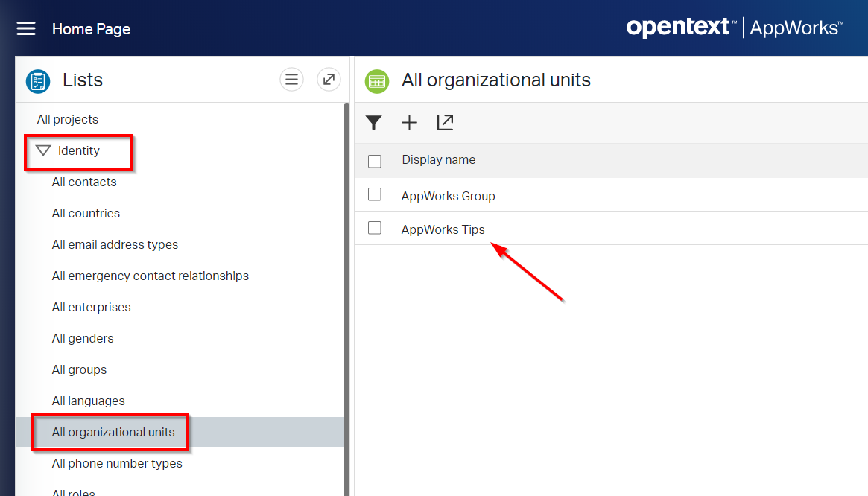Open the All contacts list
The width and height of the screenshot is (868, 496).
coord(84,182)
